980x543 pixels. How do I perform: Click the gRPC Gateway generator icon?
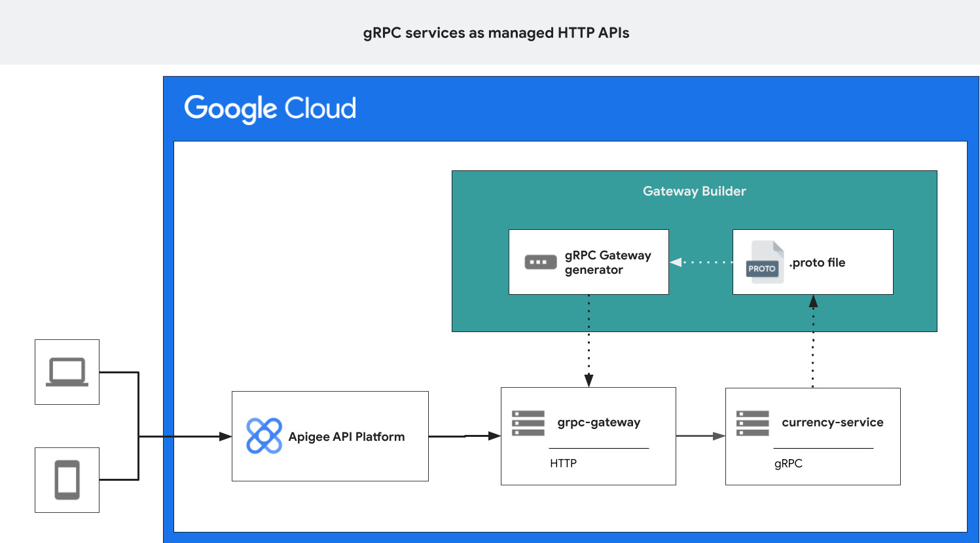[541, 262]
